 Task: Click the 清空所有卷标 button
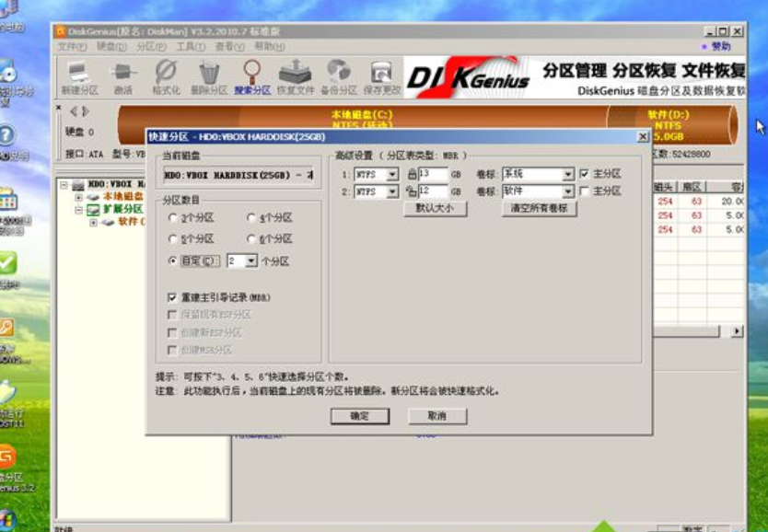[540, 209]
